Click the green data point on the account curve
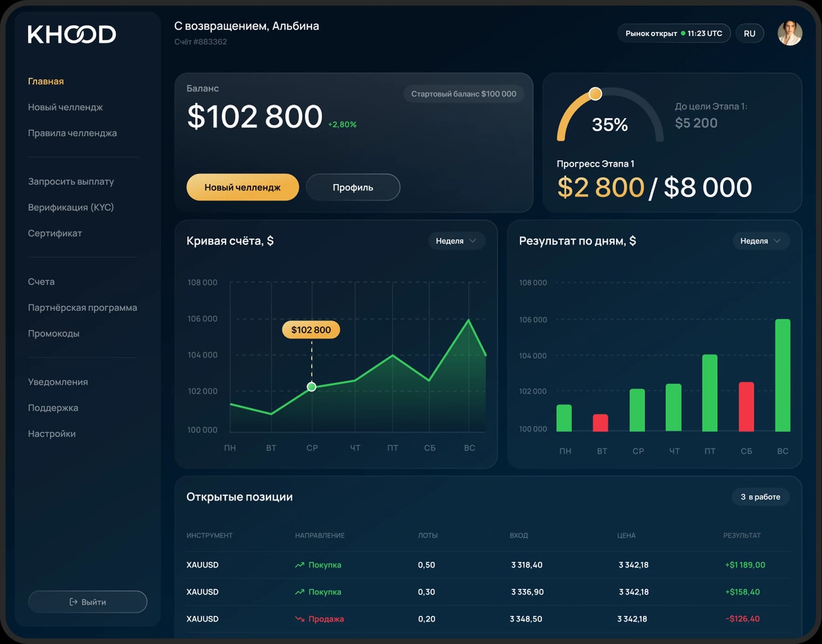The image size is (822, 644). tap(311, 386)
